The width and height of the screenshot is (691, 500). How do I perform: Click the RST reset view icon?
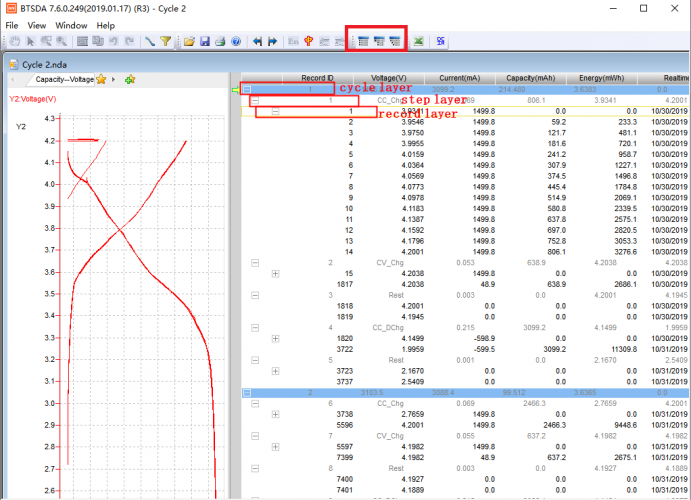point(82,41)
